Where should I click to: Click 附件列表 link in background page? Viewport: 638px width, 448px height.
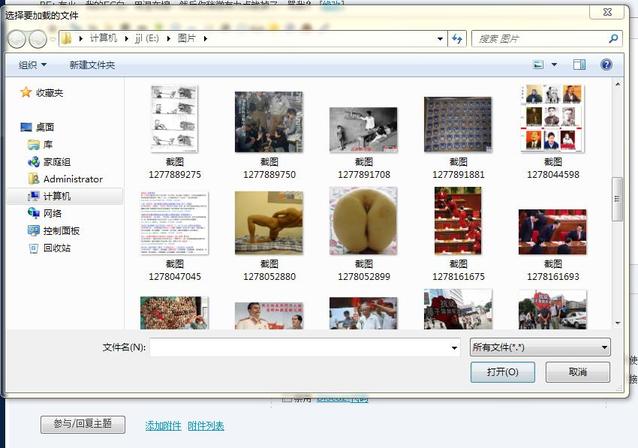tap(206, 426)
